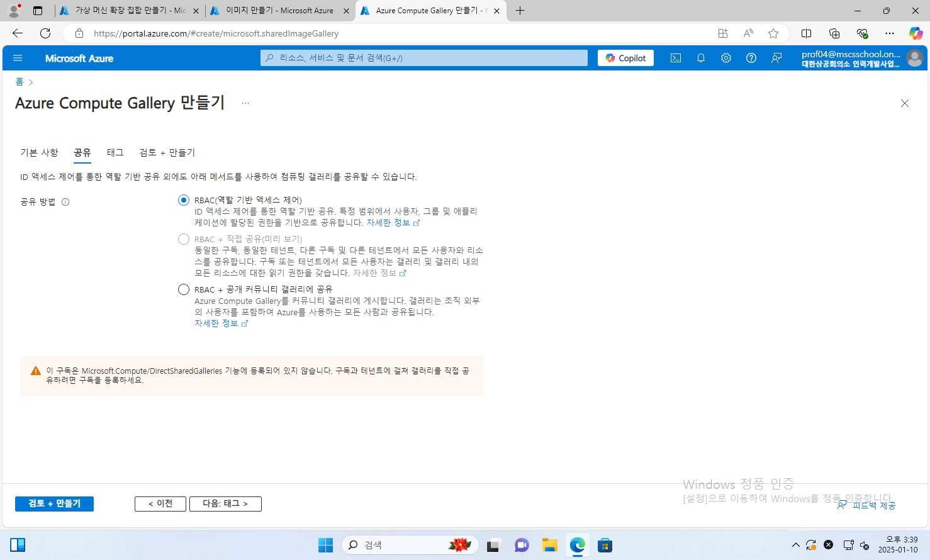Open the browser Collections icon

point(834,33)
